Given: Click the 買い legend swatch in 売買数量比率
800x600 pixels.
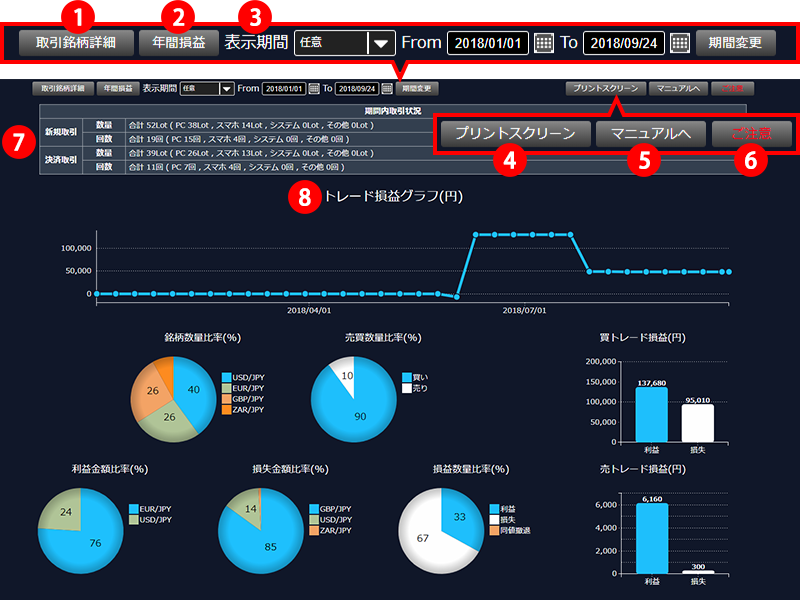Looking at the screenshot, I should point(407,378).
